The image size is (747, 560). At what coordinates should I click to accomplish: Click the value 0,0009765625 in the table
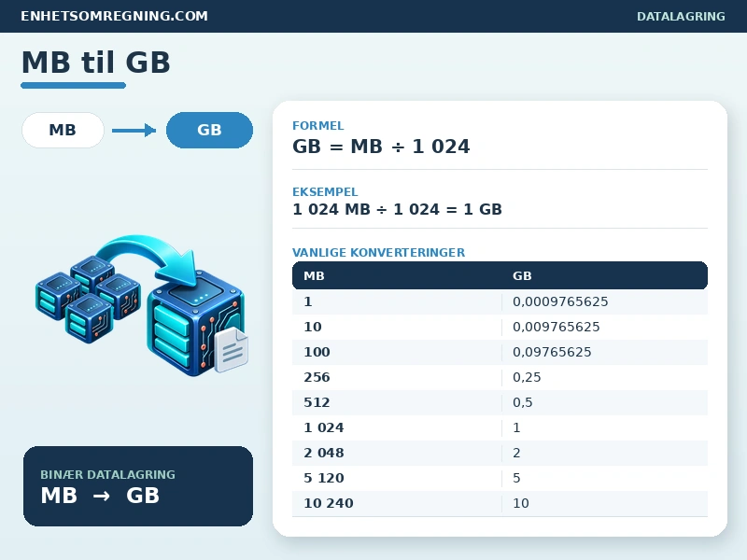(560, 301)
